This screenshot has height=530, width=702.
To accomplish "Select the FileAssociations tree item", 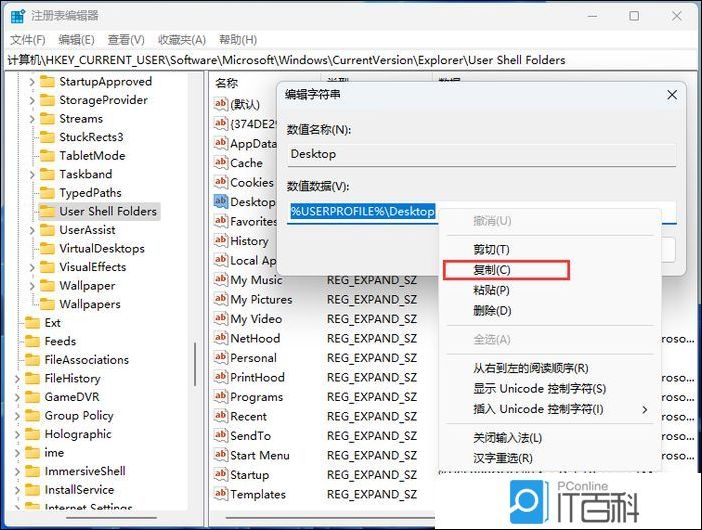I will pyautogui.click(x=86, y=360).
